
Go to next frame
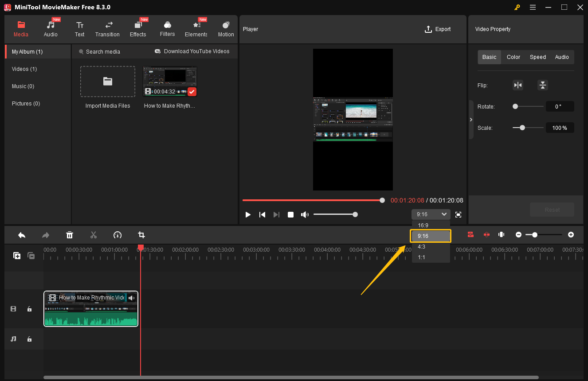(276, 214)
